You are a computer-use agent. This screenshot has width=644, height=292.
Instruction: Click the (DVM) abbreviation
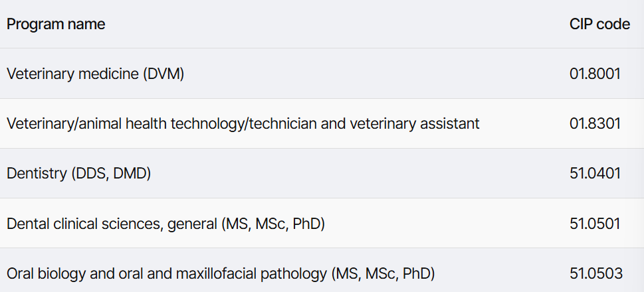click(163, 74)
